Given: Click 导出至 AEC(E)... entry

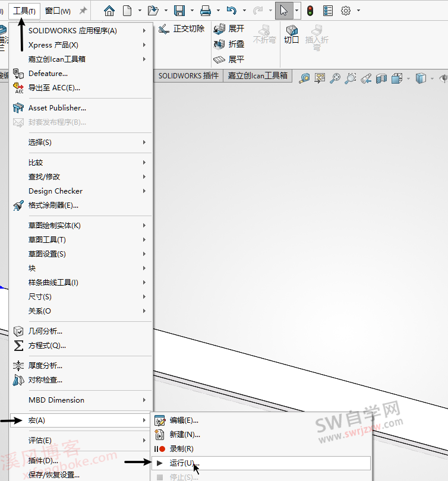Looking at the screenshot, I should [x=81, y=88].
